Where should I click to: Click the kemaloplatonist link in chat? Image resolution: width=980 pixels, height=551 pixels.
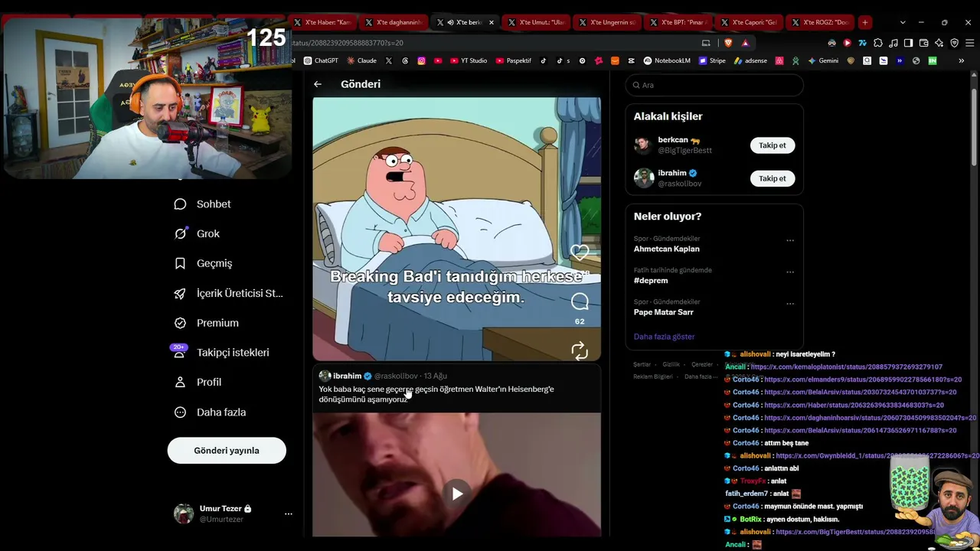[847, 367]
